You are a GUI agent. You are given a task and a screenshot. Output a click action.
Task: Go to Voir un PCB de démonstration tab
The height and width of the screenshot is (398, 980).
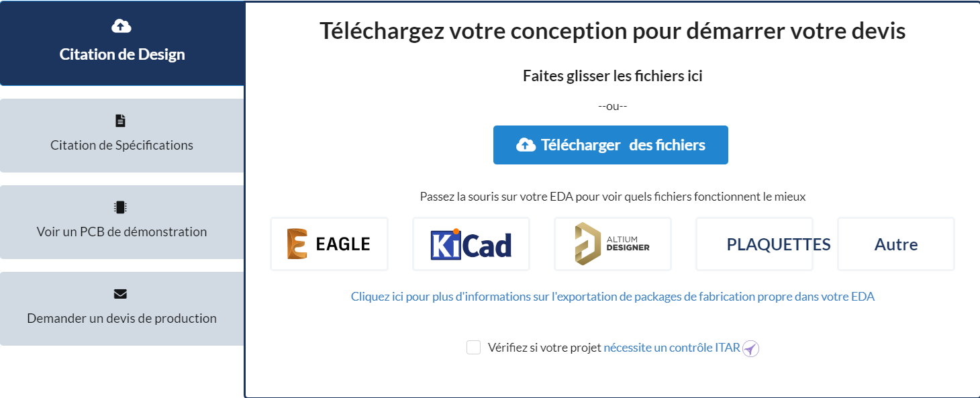point(122,223)
